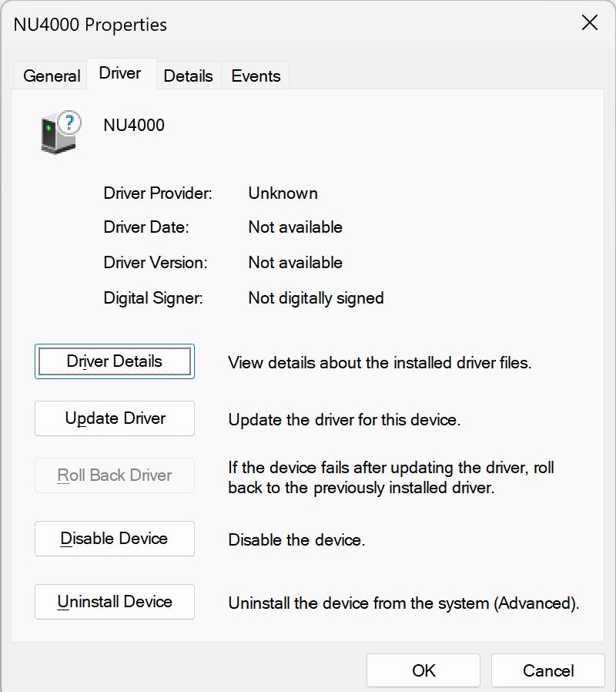This screenshot has width=616, height=692.
Task: Close the properties window
Action: pos(590,23)
